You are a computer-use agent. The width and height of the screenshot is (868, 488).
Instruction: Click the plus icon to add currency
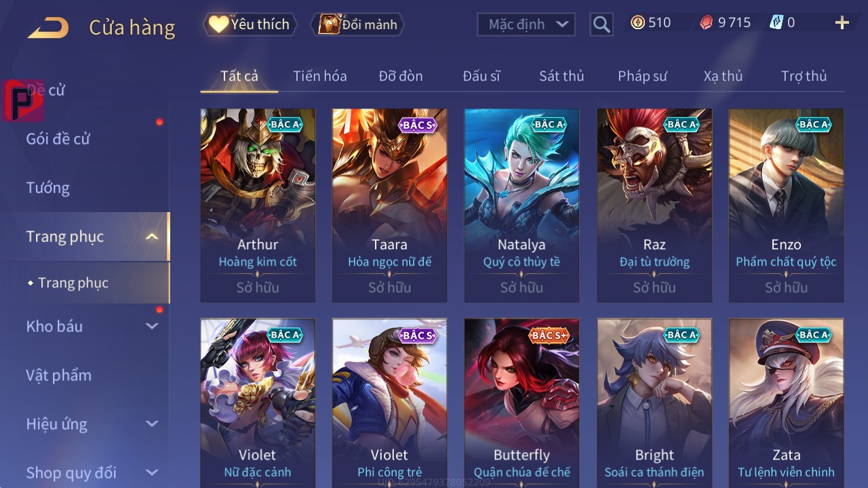click(x=842, y=24)
